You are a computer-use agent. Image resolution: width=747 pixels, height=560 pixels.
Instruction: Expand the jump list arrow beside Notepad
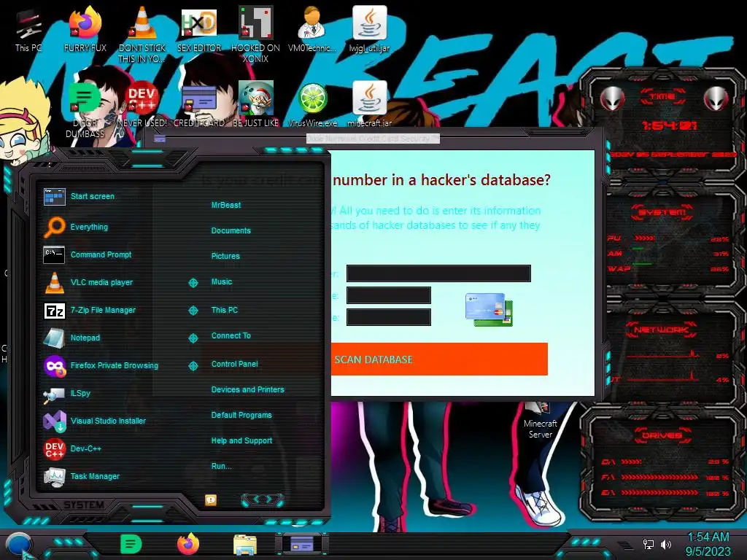pos(193,338)
